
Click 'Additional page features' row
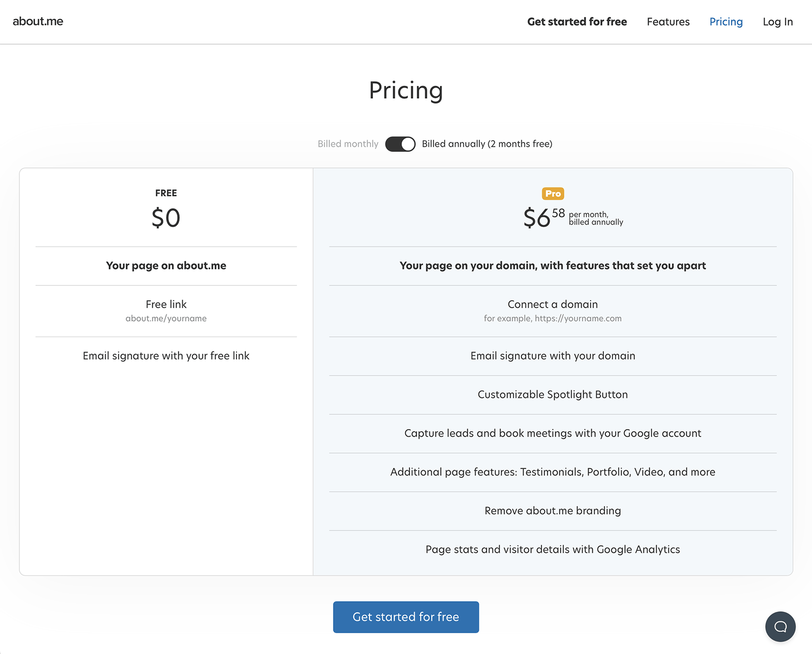click(x=553, y=472)
